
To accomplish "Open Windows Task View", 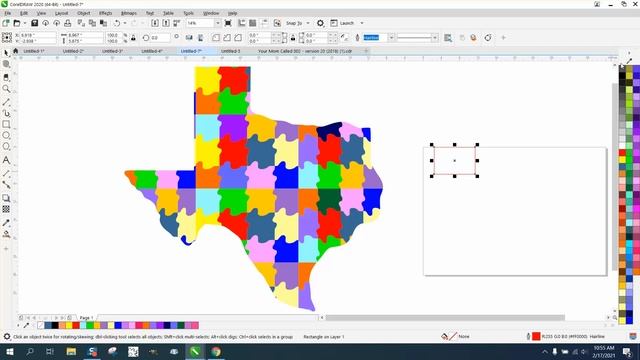I will pos(50,351).
